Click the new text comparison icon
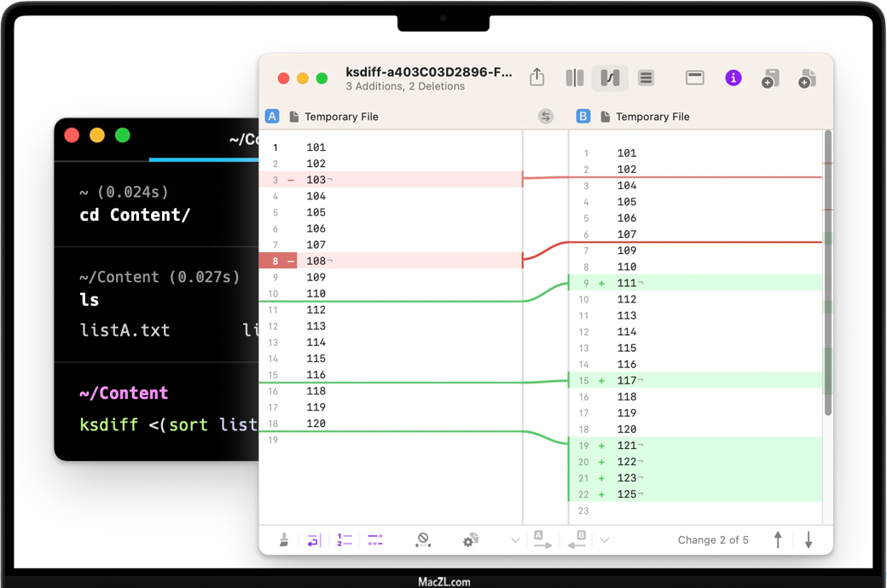The image size is (887, 588). click(x=770, y=78)
